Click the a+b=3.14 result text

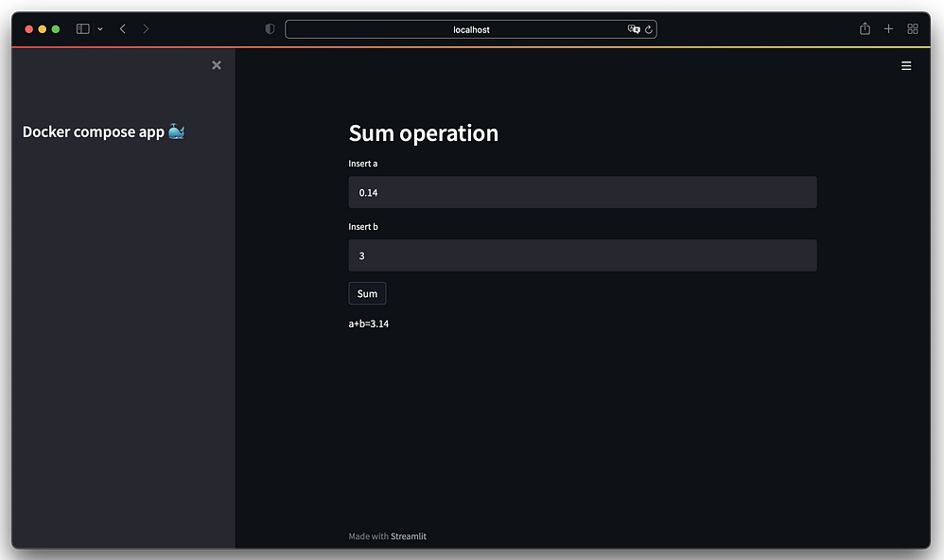pyautogui.click(x=369, y=324)
